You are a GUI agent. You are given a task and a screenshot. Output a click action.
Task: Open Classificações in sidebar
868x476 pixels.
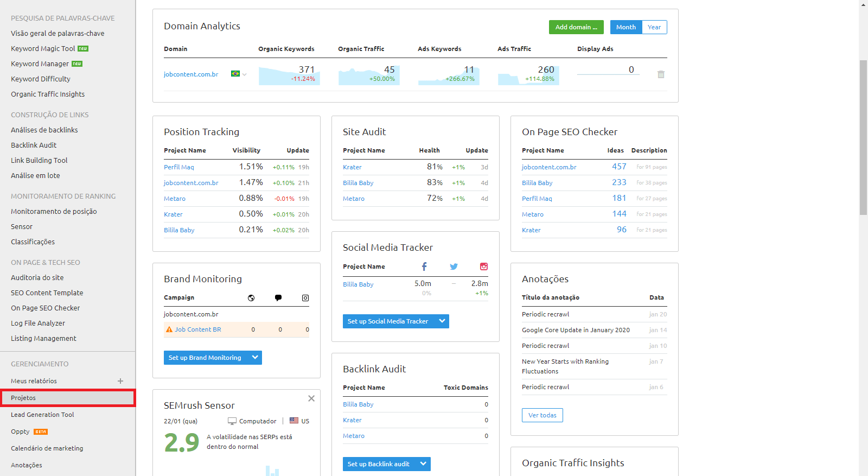point(33,242)
